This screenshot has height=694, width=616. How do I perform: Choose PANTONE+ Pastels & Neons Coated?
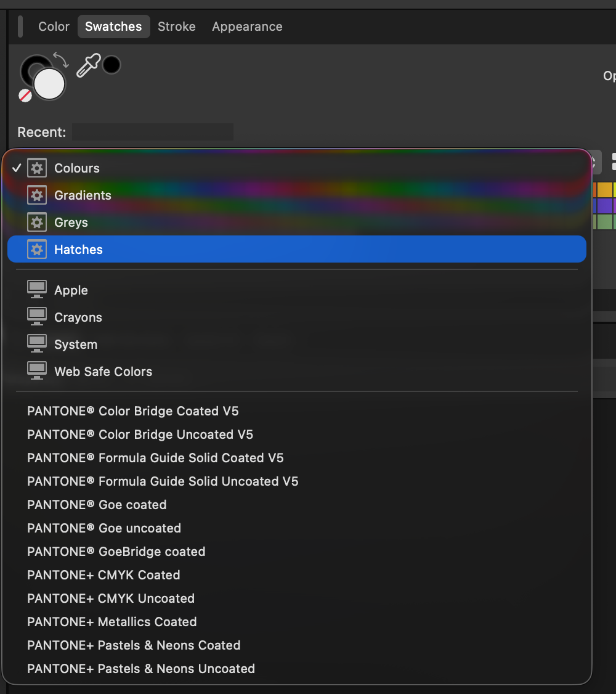[x=297, y=646]
